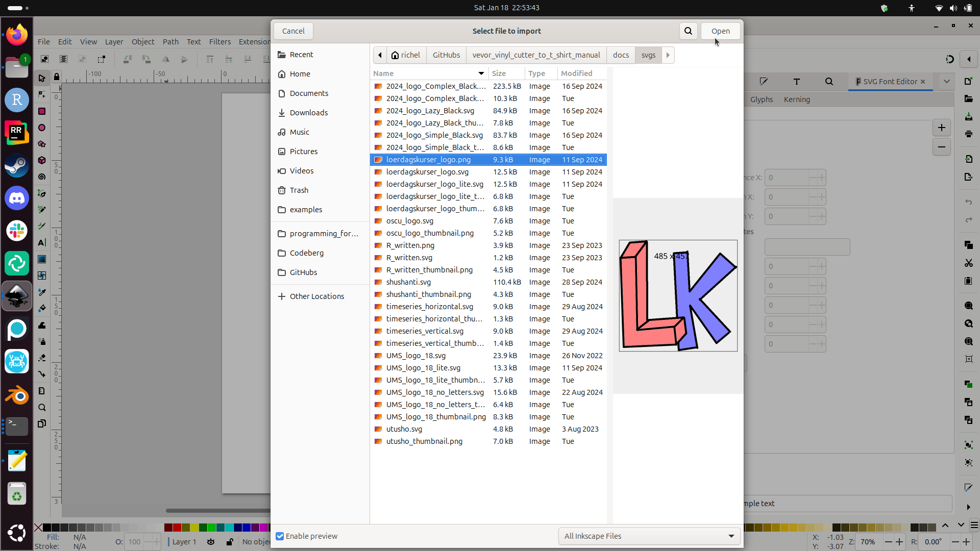
Task: Click the no-color X swatch
Action: pyautogui.click(x=38, y=528)
